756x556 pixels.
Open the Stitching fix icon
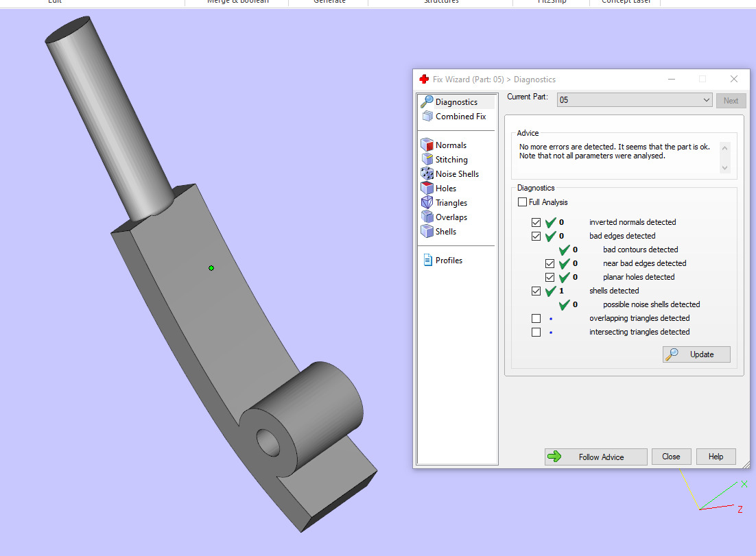[427, 159]
